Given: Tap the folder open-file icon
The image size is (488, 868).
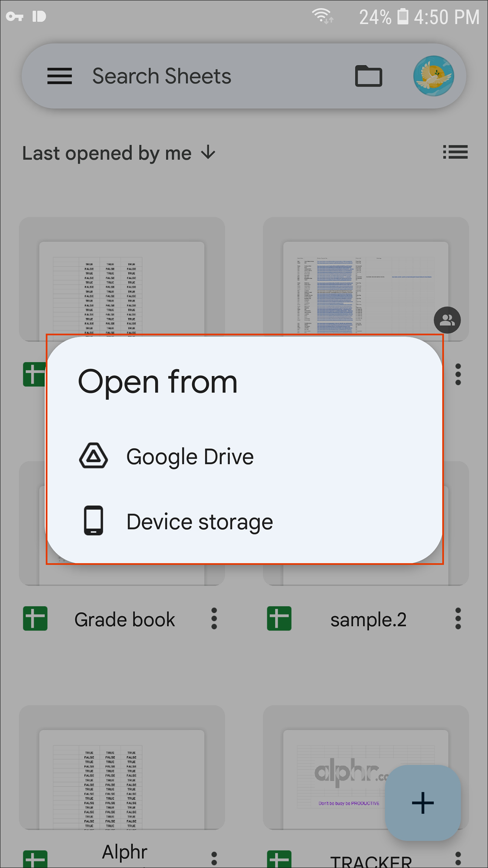Looking at the screenshot, I should pyautogui.click(x=368, y=76).
